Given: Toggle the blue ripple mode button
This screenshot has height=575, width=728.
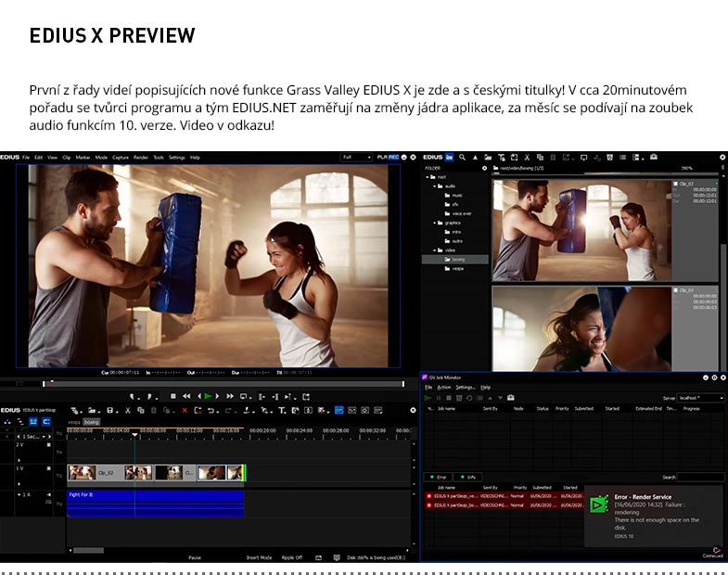Looking at the screenshot, I should click(46, 422).
